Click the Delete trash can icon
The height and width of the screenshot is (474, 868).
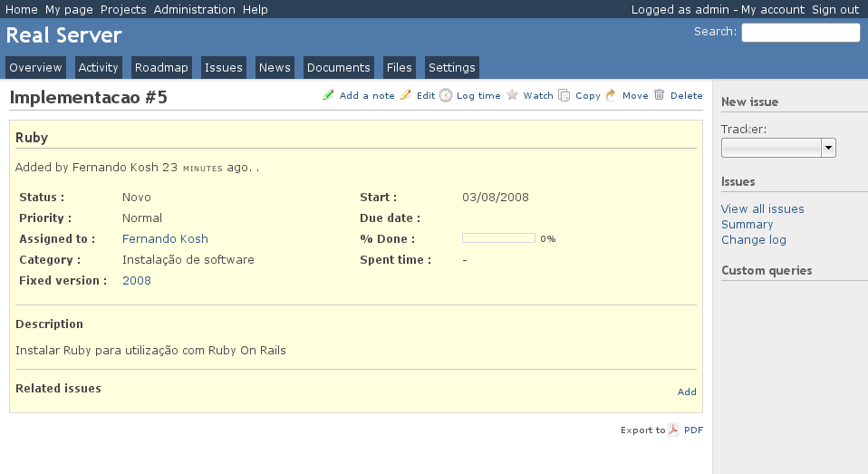point(660,95)
